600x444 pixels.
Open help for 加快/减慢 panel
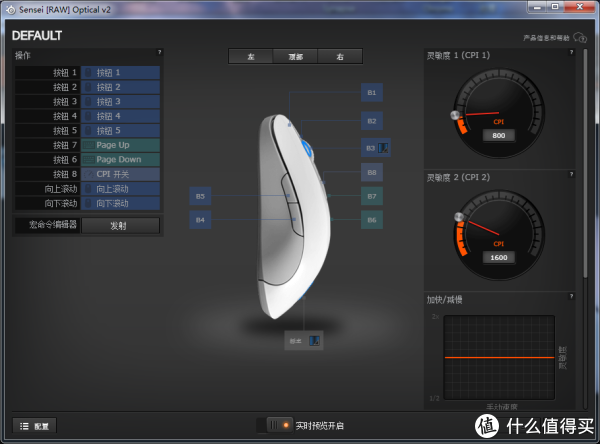pyautogui.click(x=571, y=296)
